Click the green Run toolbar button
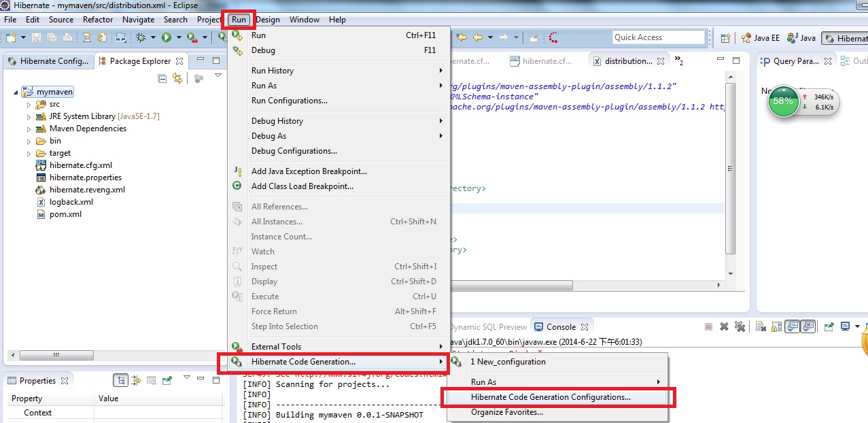The image size is (868, 423). point(166,37)
